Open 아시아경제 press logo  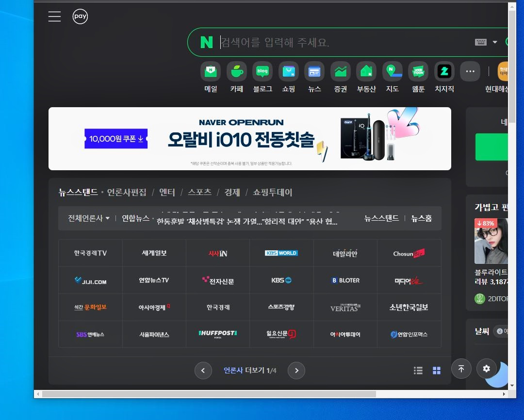point(154,307)
